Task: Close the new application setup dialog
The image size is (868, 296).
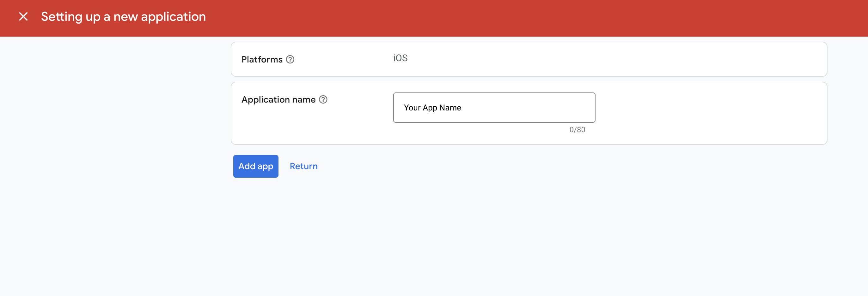Action: (23, 16)
